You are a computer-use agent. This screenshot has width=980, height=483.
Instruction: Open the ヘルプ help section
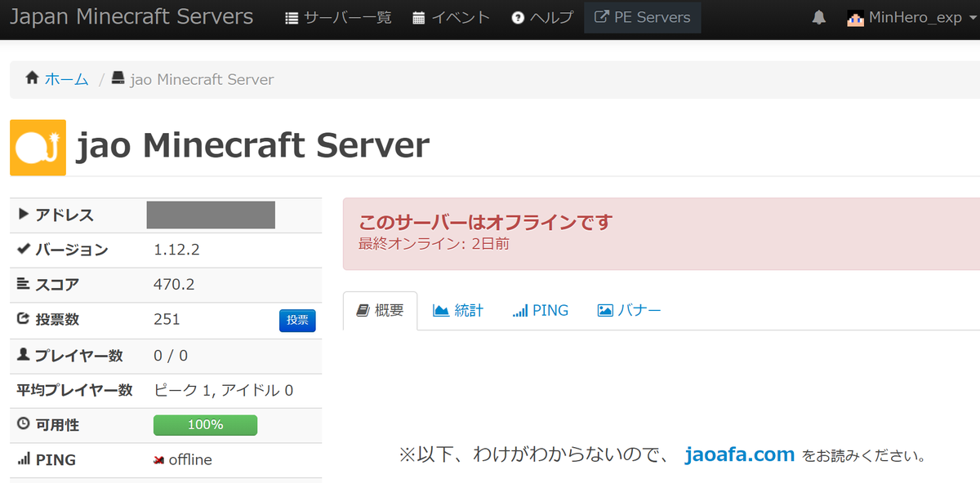541,16
